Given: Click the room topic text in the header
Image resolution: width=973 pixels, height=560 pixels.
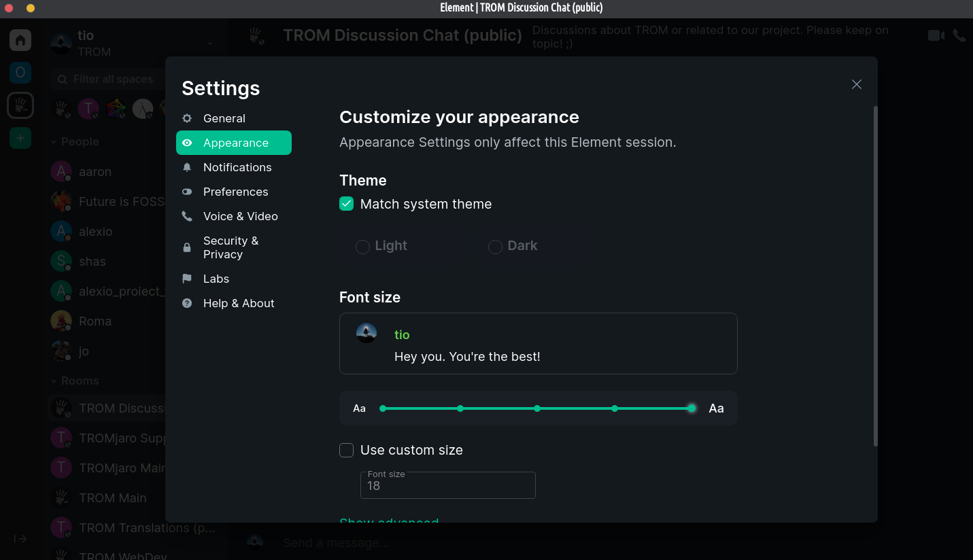Looking at the screenshot, I should click(x=711, y=37).
